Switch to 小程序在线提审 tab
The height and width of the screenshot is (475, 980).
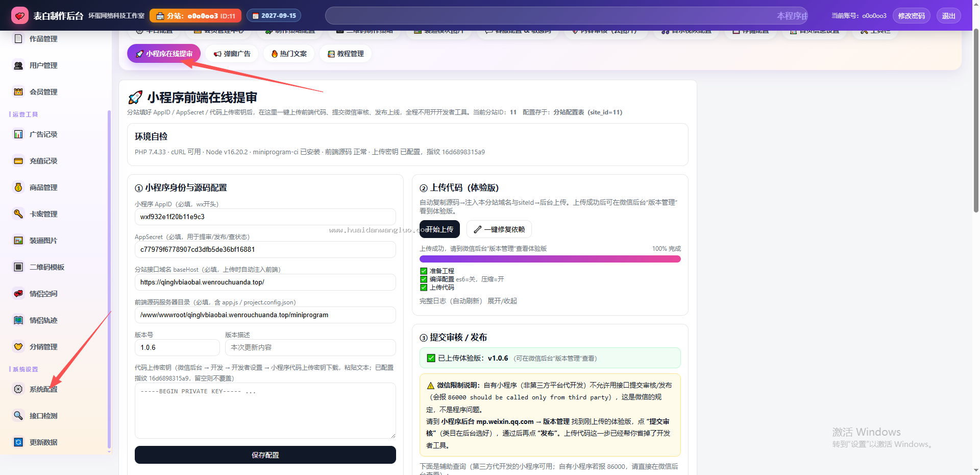pyautogui.click(x=164, y=54)
